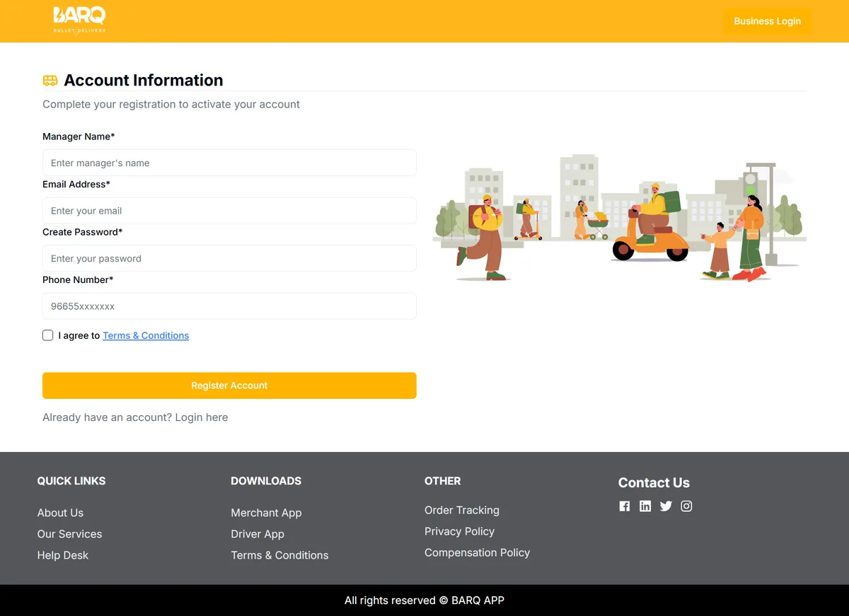The height and width of the screenshot is (616, 849).
Task: Click the Create Password* field label
Action: 83,232
